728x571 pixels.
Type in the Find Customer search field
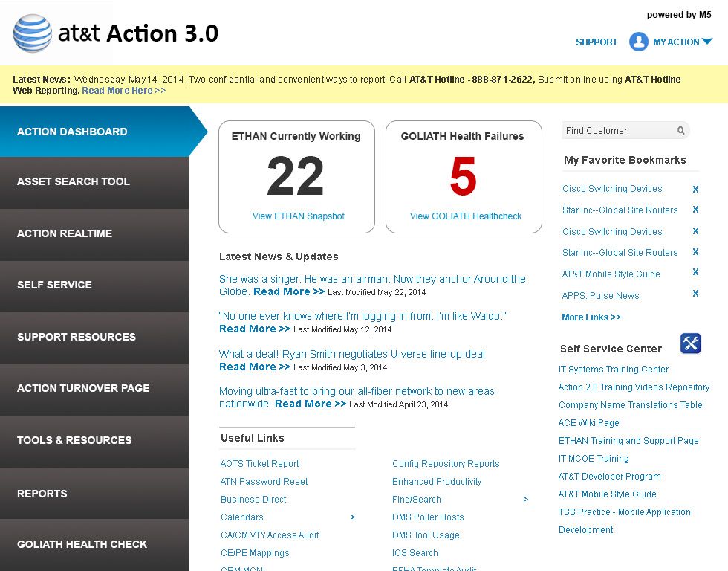click(x=618, y=131)
